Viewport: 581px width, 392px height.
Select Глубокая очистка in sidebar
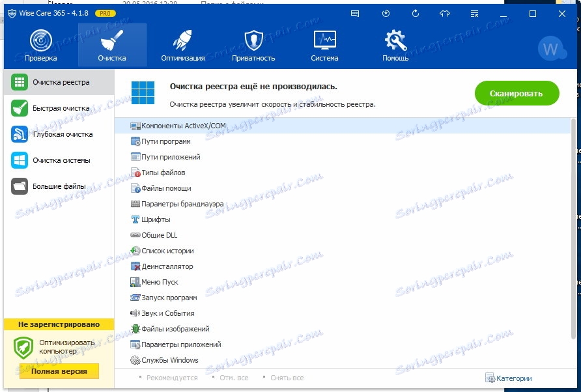click(x=59, y=134)
